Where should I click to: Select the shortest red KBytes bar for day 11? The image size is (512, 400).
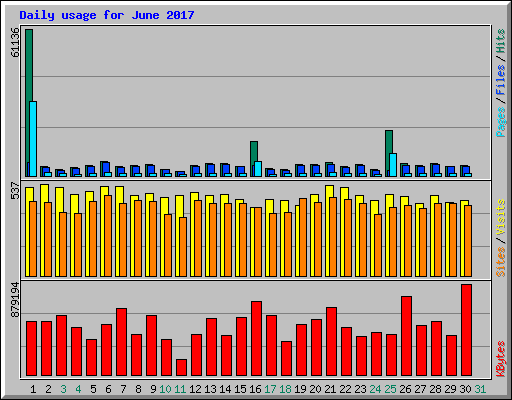click(181, 367)
